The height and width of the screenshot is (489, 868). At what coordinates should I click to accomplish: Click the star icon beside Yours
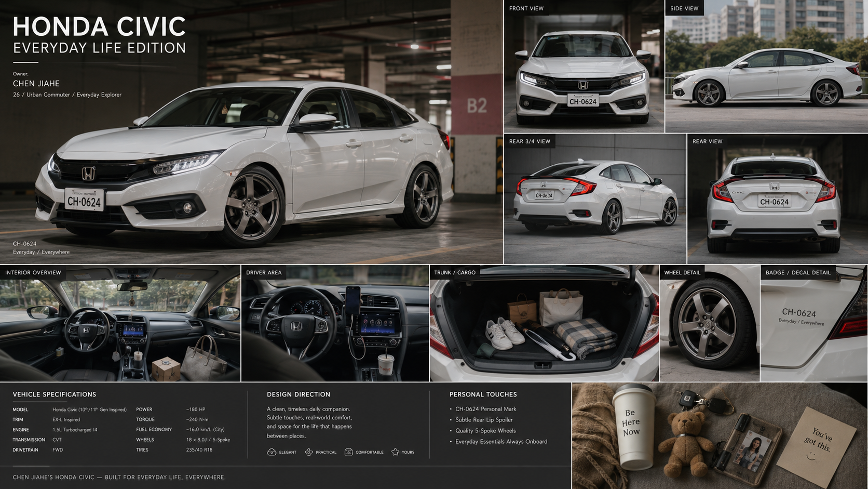395,452
